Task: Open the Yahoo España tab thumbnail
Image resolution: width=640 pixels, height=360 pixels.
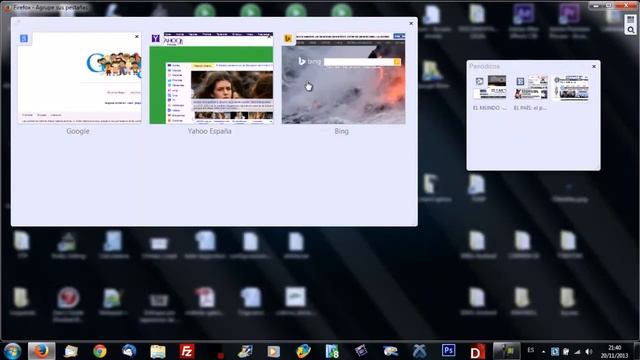Action: [x=211, y=78]
